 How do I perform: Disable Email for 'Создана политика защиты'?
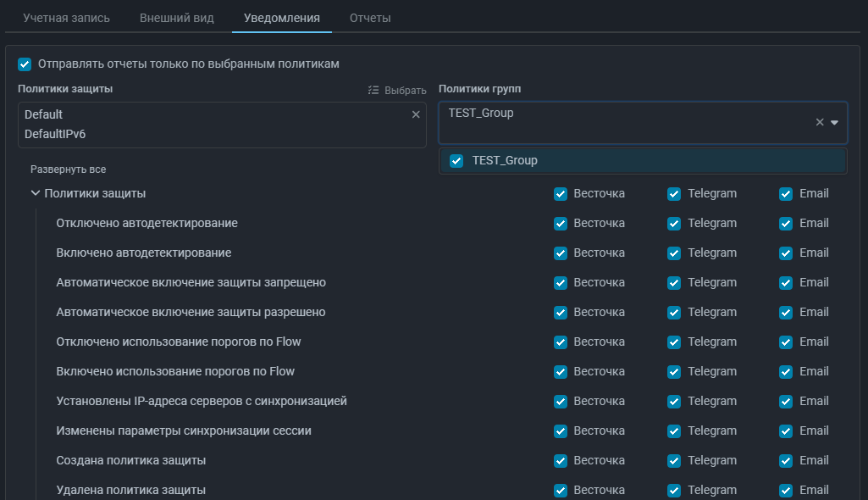click(x=787, y=461)
